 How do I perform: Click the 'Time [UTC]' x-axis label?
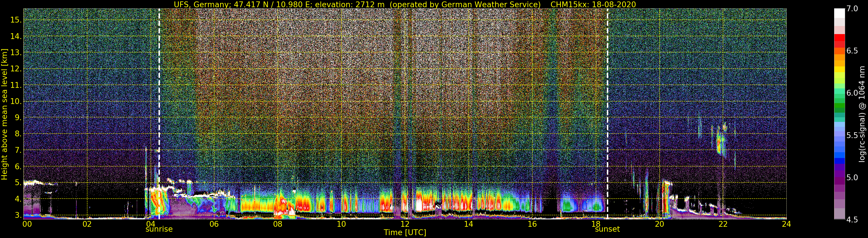[x=405, y=233]
